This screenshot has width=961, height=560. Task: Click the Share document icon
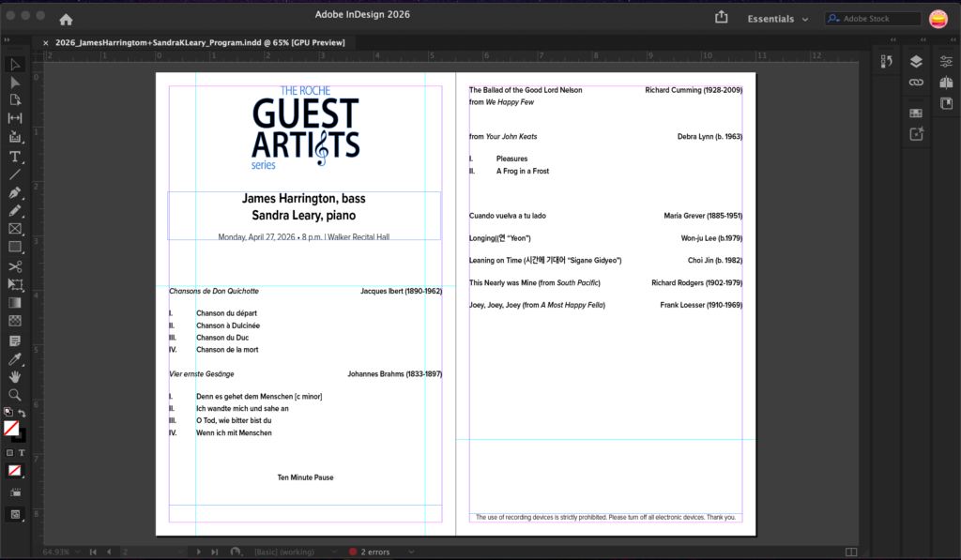tap(722, 17)
